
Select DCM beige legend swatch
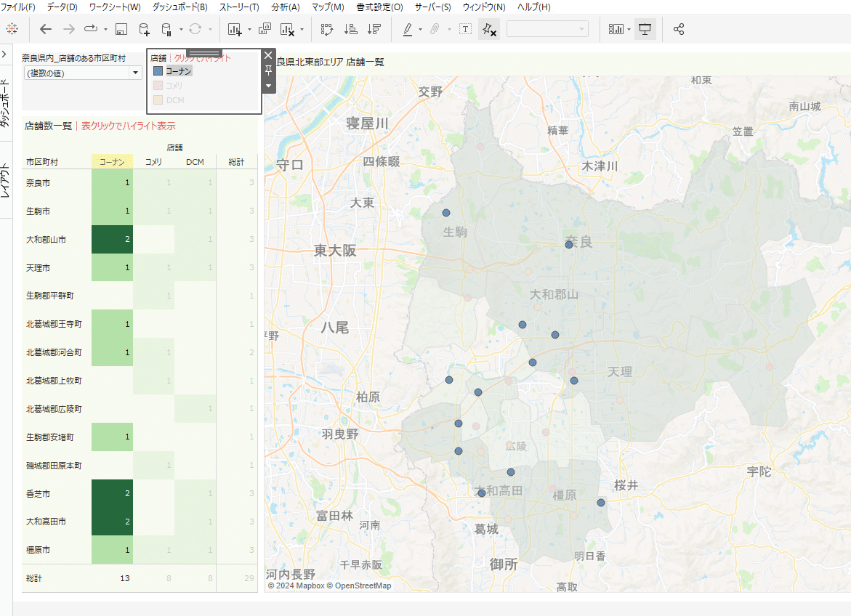[158, 100]
